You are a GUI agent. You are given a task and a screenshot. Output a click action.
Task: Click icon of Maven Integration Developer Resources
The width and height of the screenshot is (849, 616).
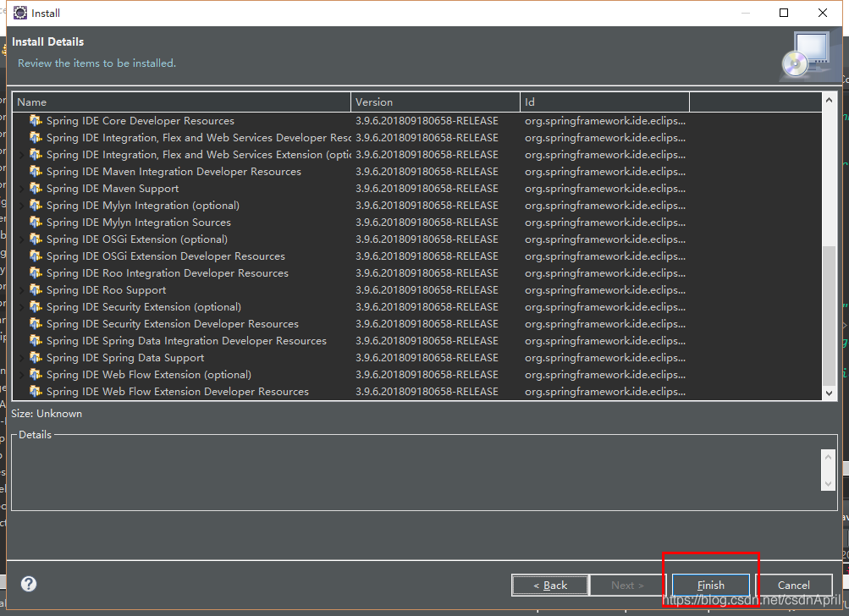tap(36, 171)
